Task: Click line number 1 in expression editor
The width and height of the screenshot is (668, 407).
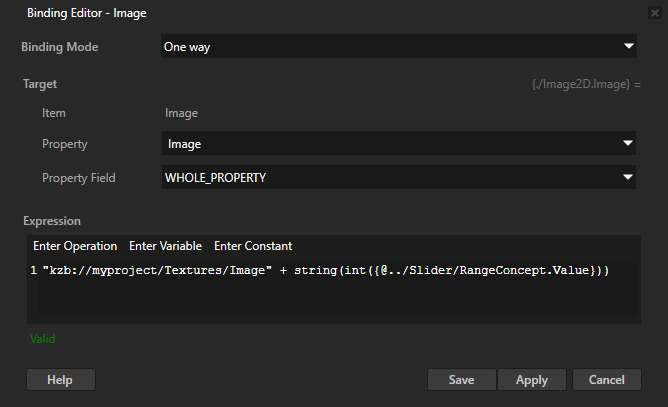Action: [34, 271]
